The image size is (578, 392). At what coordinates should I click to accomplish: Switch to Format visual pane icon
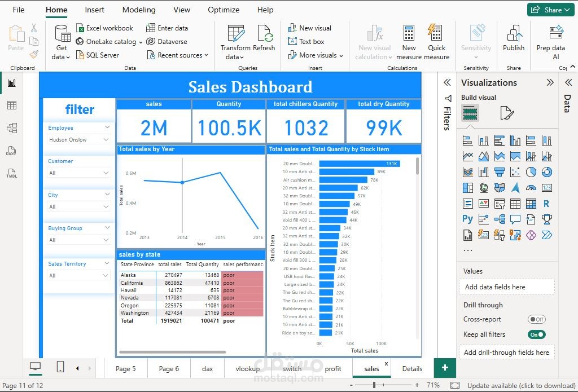507,113
